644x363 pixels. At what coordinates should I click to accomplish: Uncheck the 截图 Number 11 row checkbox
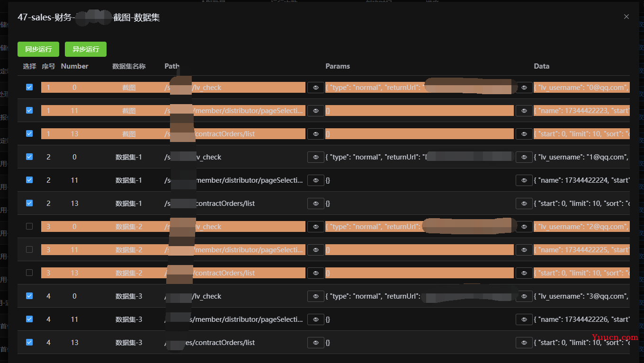pyautogui.click(x=29, y=110)
